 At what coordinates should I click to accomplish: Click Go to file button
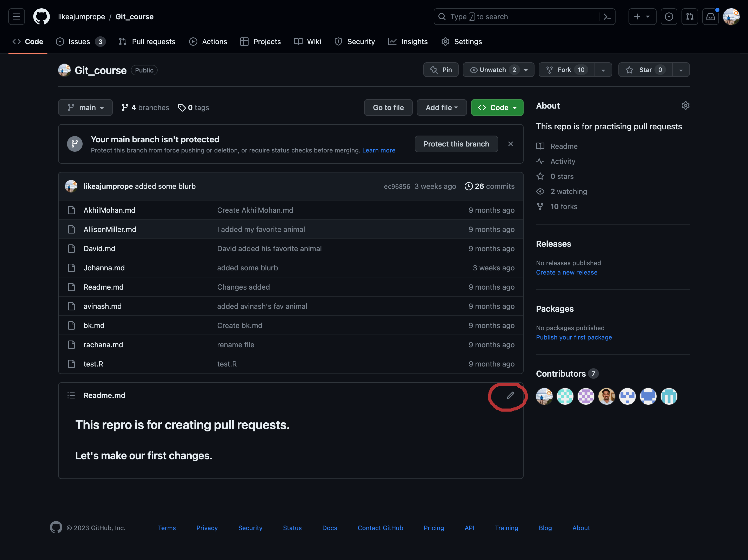tap(388, 108)
